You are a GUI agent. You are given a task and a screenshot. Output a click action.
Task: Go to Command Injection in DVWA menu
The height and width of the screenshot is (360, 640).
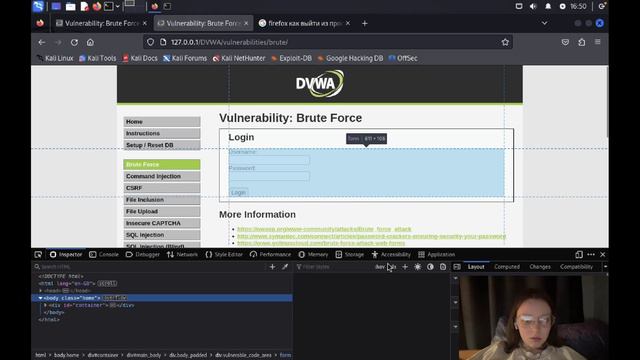click(162, 176)
